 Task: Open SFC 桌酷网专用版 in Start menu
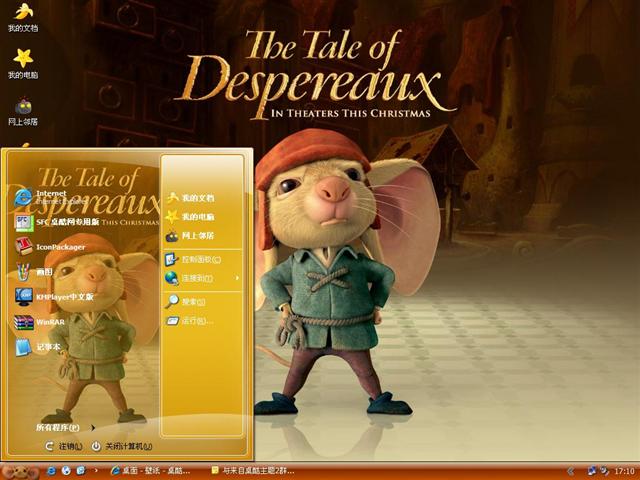click(57, 222)
